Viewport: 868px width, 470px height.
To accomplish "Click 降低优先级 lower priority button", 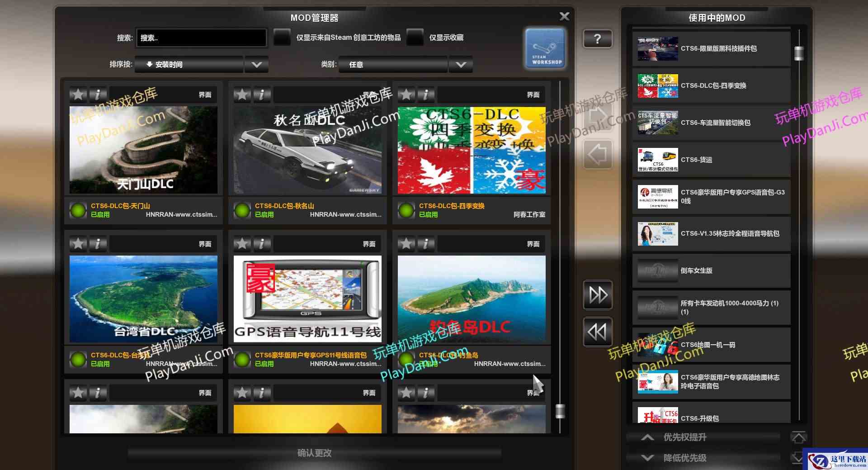I will (684, 458).
